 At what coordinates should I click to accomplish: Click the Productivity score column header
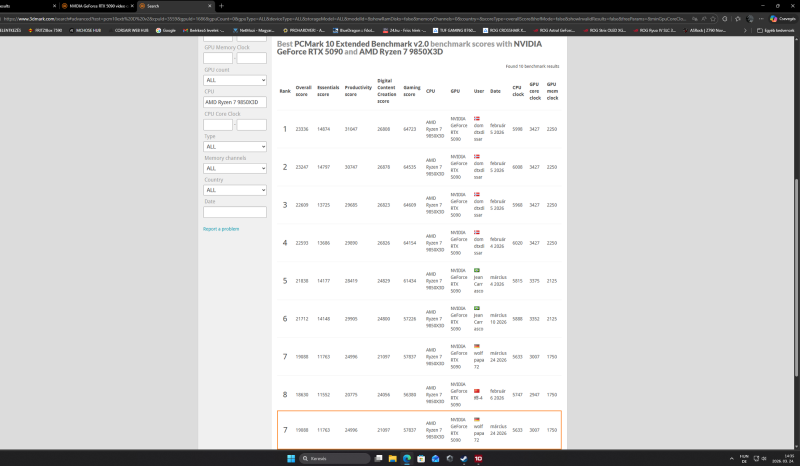click(x=358, y=91)
